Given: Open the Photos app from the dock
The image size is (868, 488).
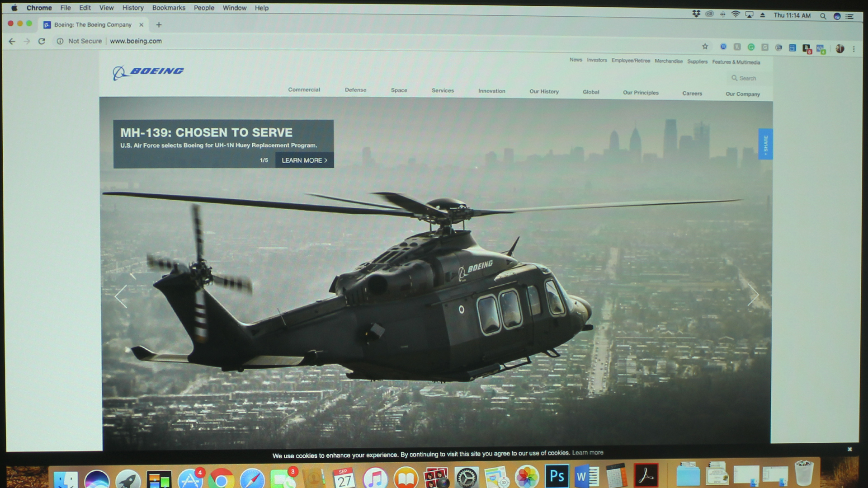Looking at the screenshot, I should 527,477.
